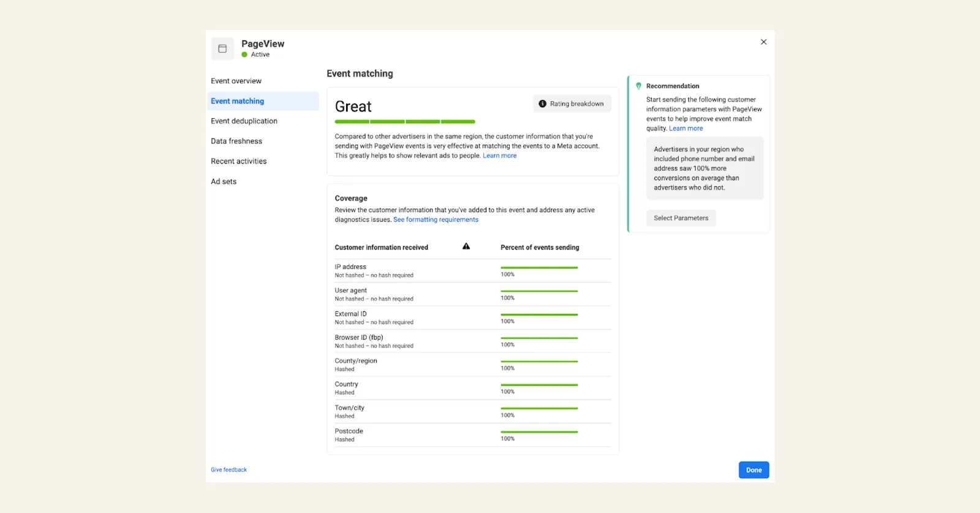Open the See formatting requirements link
Screen dimensions: 980x513
pyautogui.click(x=435, y=219)
